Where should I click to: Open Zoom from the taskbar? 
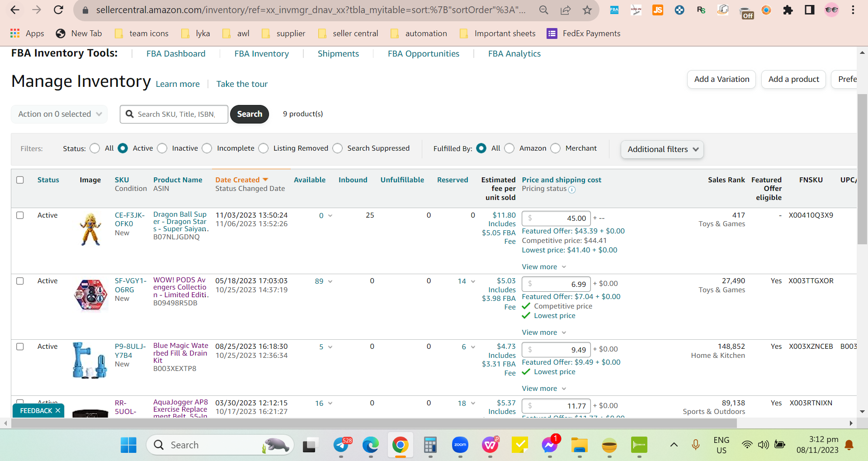click(x=460, y=445)
